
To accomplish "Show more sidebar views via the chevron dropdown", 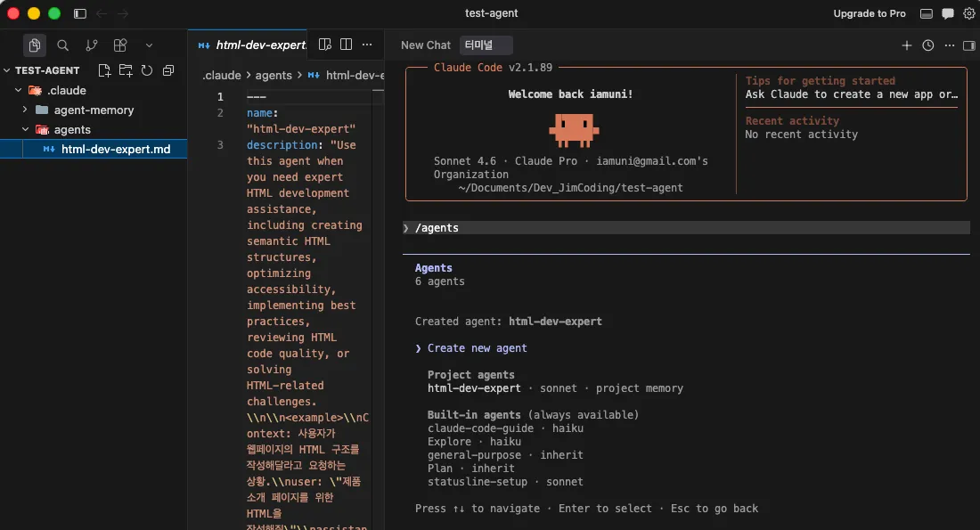I will pos(149,45).
